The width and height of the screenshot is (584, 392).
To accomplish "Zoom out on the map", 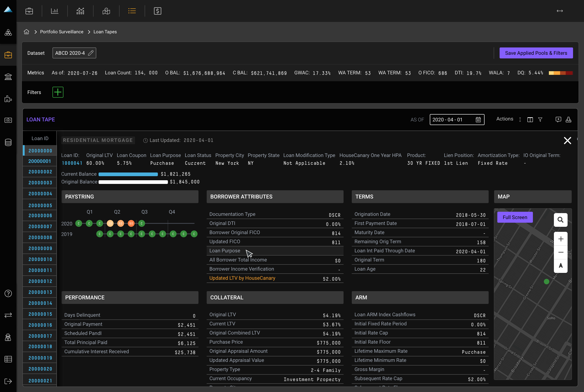I will (x=561, y=252).
